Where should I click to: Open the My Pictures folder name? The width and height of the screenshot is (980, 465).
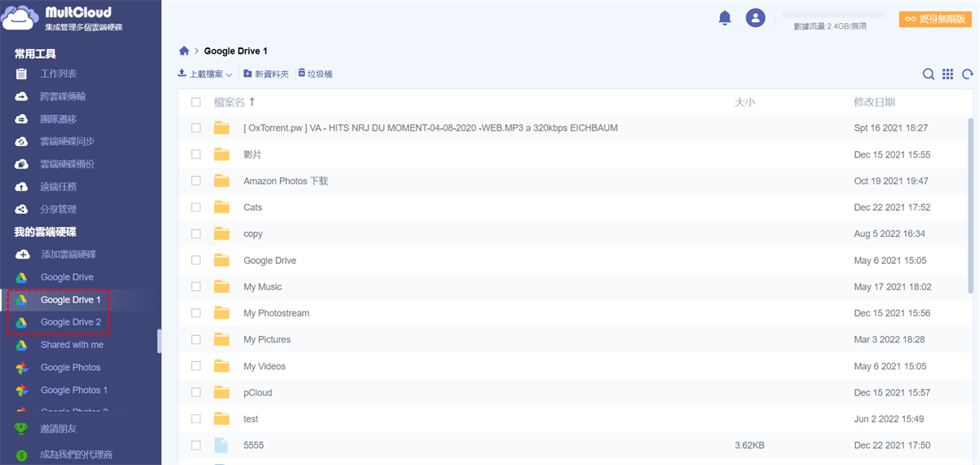click(267, 339)
